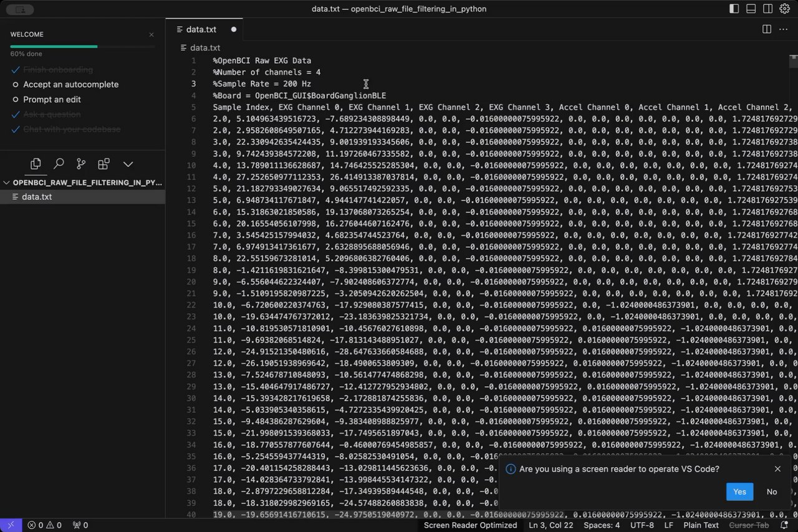Select data.txt in the file explorer
798x532 pixels.
pos(82,197)
